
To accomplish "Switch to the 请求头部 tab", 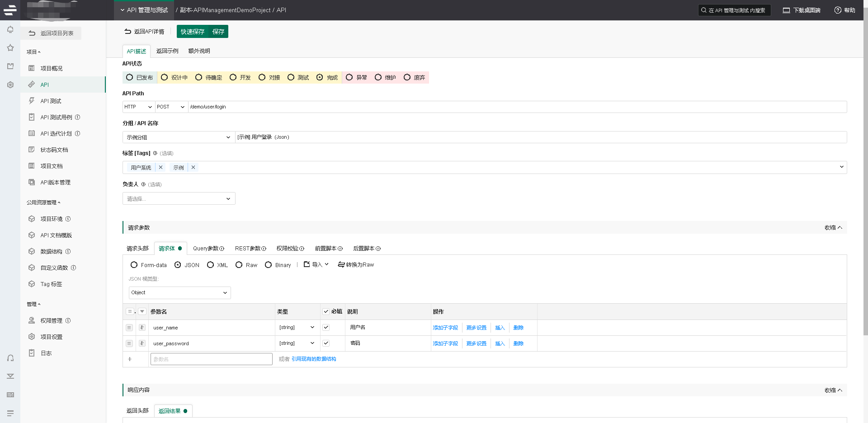I will 137,248.
